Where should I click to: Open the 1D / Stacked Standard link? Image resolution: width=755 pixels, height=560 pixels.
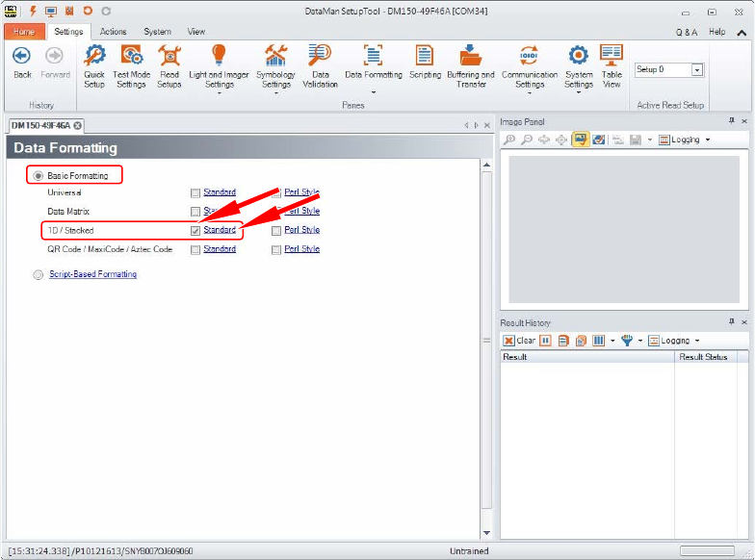tap(220, 229)
